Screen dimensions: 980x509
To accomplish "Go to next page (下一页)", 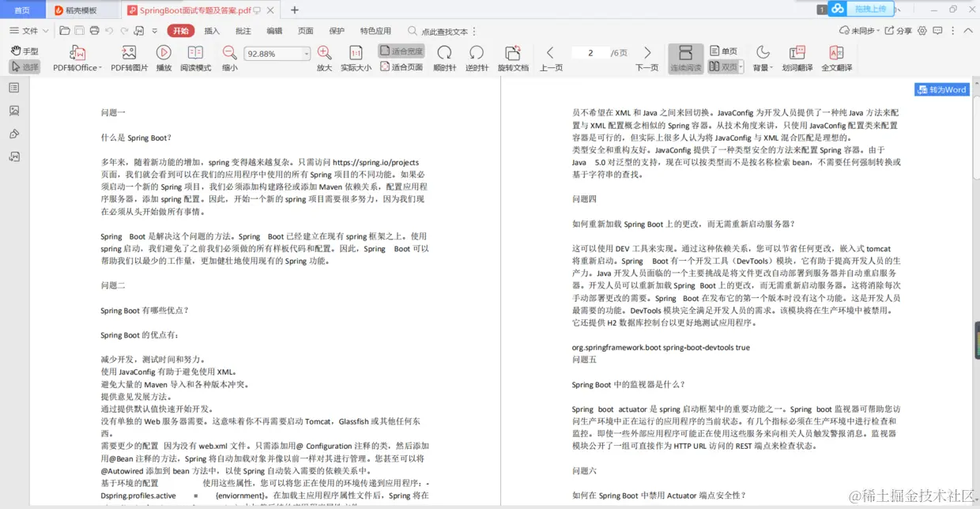I will tap(647, 58).
